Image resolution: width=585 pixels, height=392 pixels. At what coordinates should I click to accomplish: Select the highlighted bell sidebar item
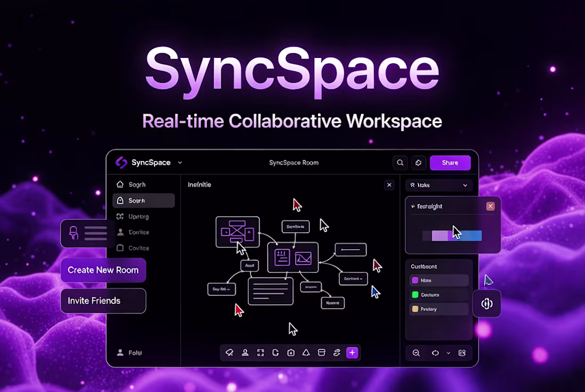(144, 200)
